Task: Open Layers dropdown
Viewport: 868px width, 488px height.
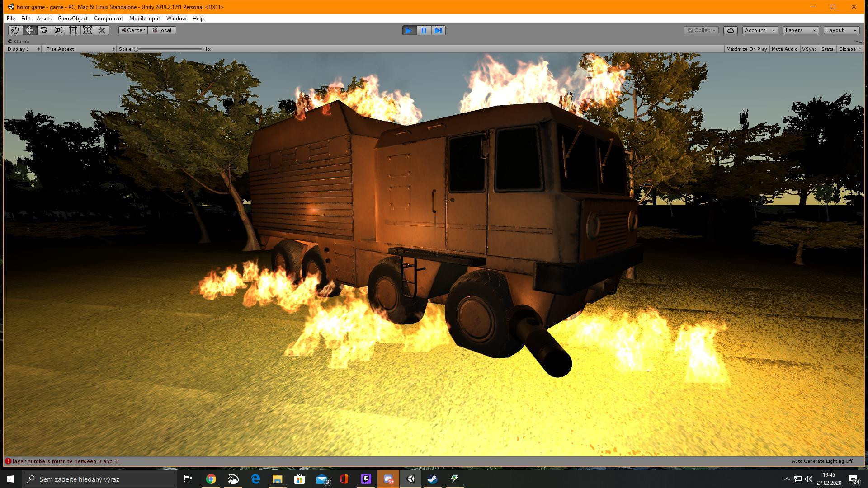Action: point(801,30)
